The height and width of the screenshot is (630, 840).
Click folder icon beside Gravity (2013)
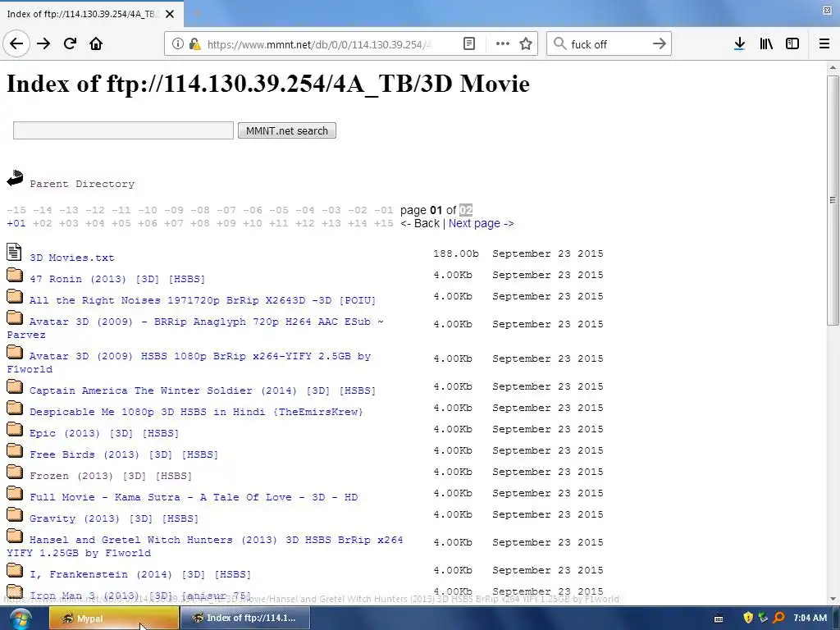coord(15,515)
